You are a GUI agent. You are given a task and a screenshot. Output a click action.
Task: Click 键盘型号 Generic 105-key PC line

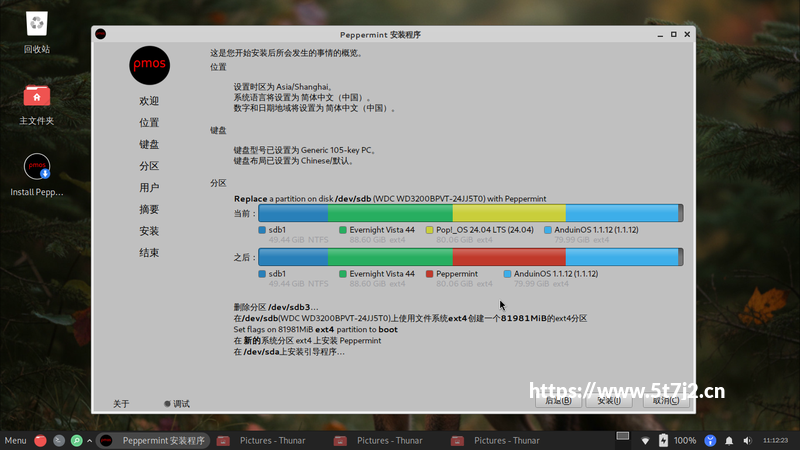(x=305, y=150)
